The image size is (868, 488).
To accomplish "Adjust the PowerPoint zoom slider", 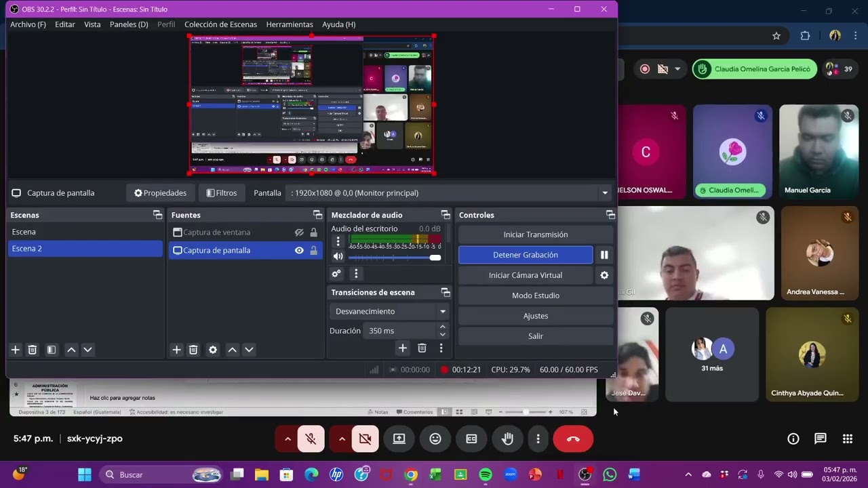I will (526, 412).
